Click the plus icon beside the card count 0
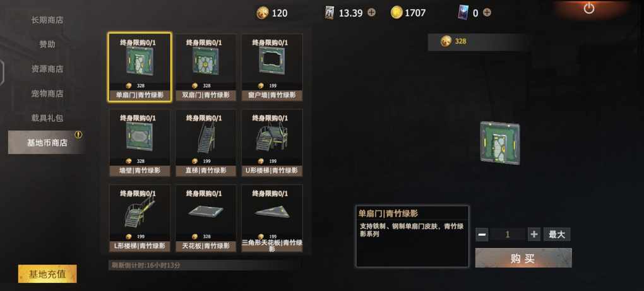The width and height of the screenshot is (644, 291). [487, 13]
